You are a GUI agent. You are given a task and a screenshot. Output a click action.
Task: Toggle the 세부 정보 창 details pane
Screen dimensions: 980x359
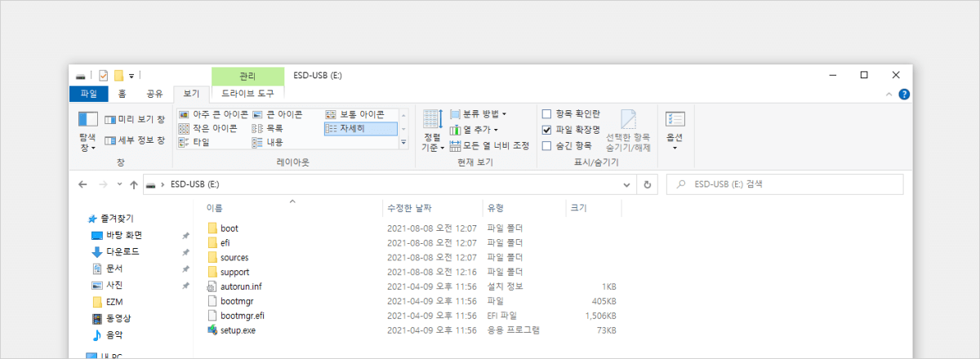click(135, 140)
